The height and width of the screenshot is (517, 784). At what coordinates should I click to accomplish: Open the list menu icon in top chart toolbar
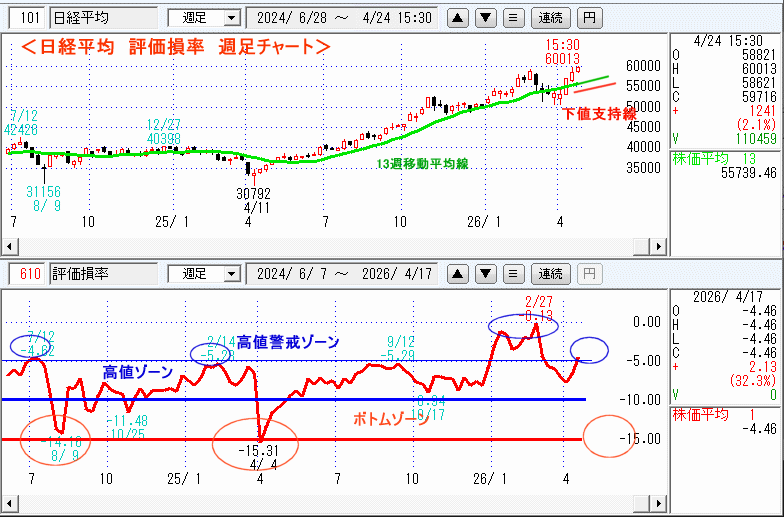[513, 18]
